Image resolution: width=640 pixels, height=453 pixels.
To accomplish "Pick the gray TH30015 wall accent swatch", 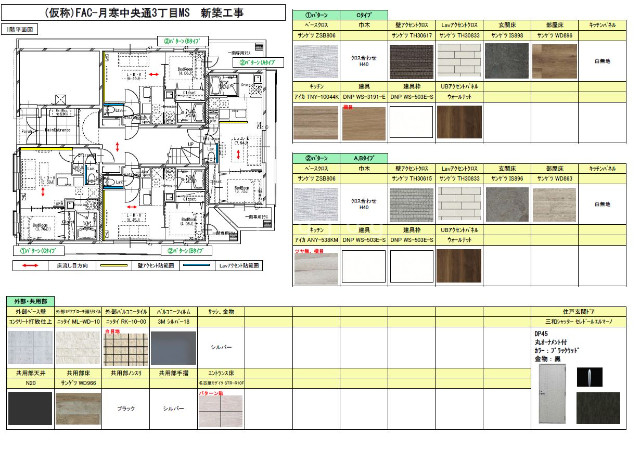I will [x=412, y=202].
